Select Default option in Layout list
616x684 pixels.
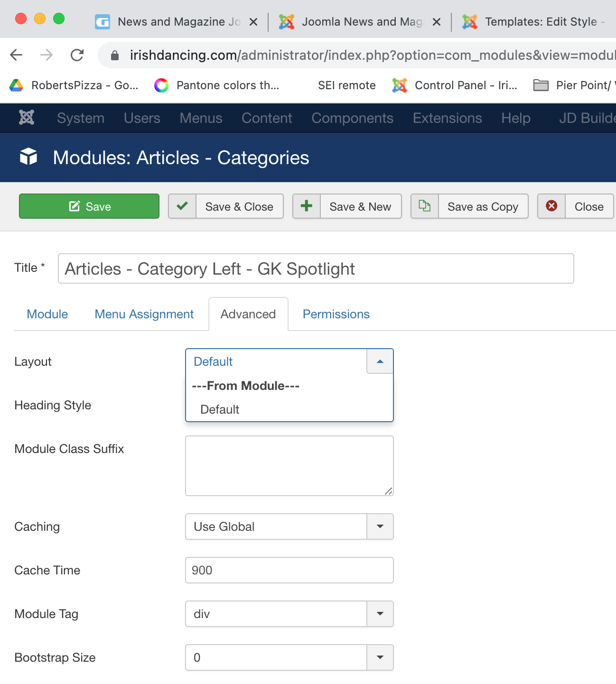point(220,409)
